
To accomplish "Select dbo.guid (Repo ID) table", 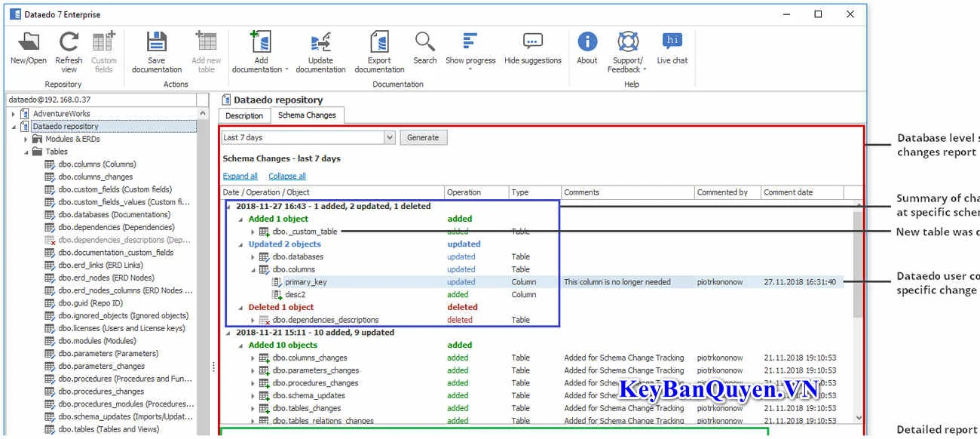I will [90, 303].
